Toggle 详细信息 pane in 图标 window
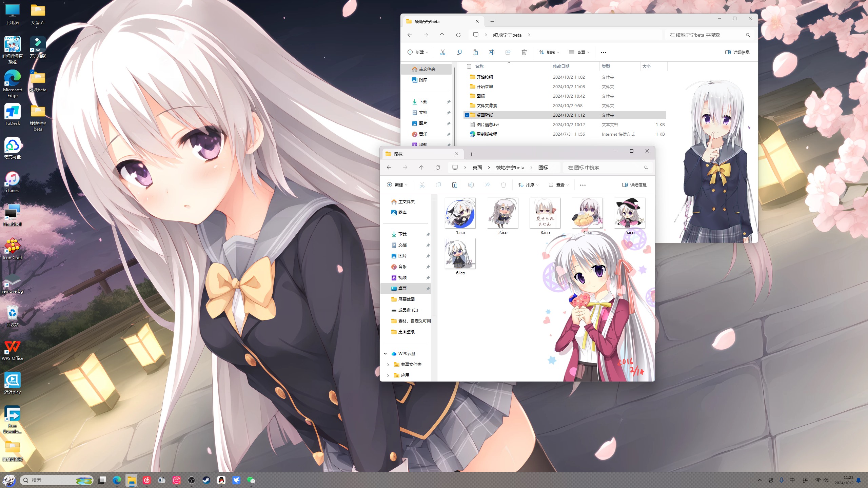Viewport: 868px width, 488px height. click(634, 185)
